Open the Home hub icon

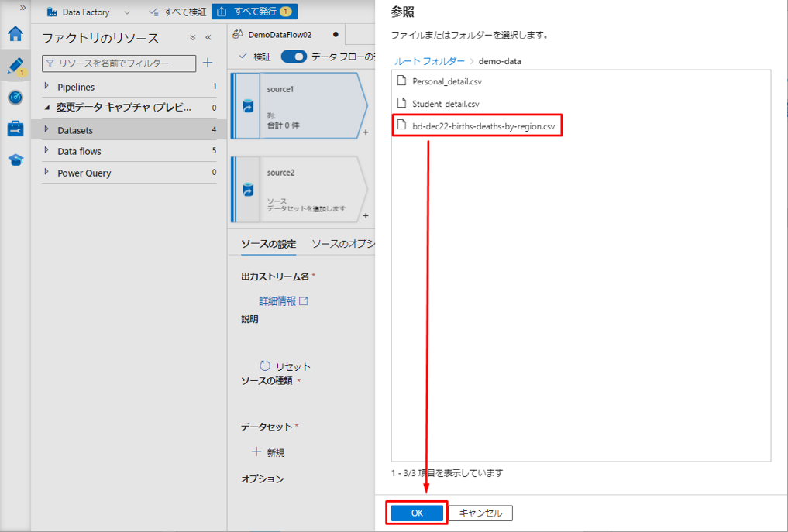pos(15,33)
